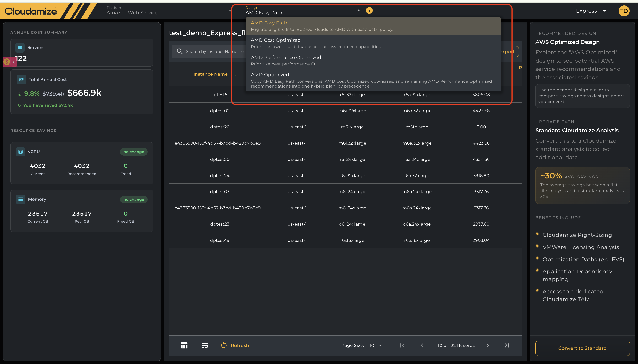Jump to the last page
This screenshot has height=364, width=638.
point(507,345)
